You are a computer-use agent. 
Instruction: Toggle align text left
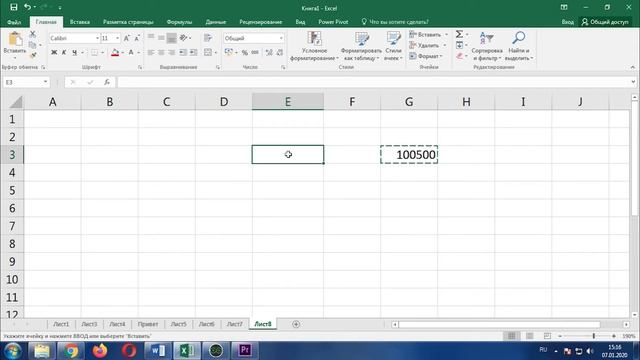click(151, 53)
